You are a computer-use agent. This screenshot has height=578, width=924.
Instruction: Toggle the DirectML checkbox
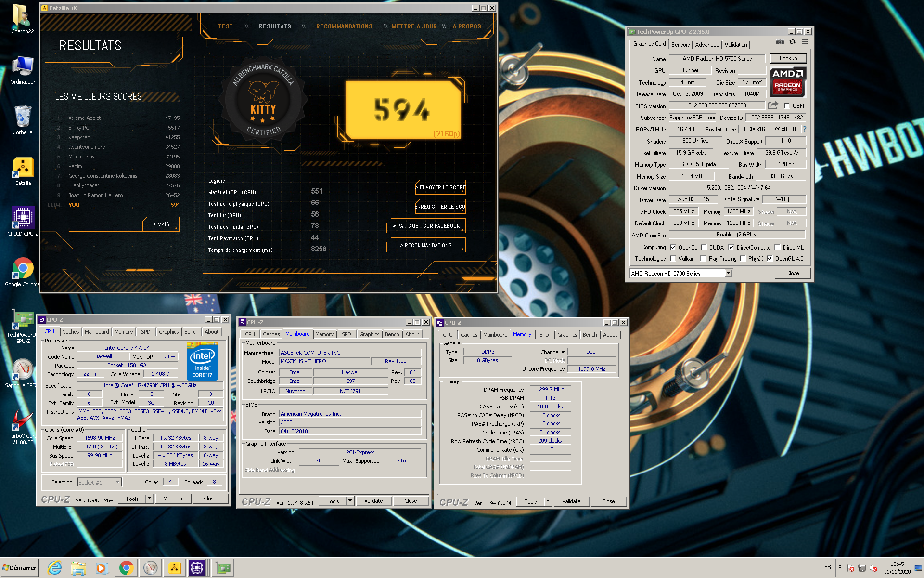(777, 247)
